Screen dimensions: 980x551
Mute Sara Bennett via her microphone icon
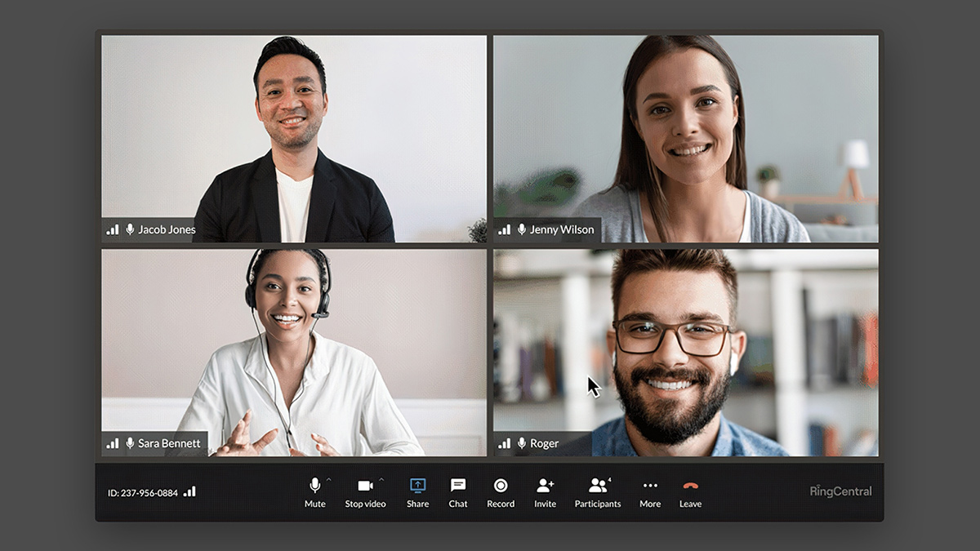tap(129, 443)
